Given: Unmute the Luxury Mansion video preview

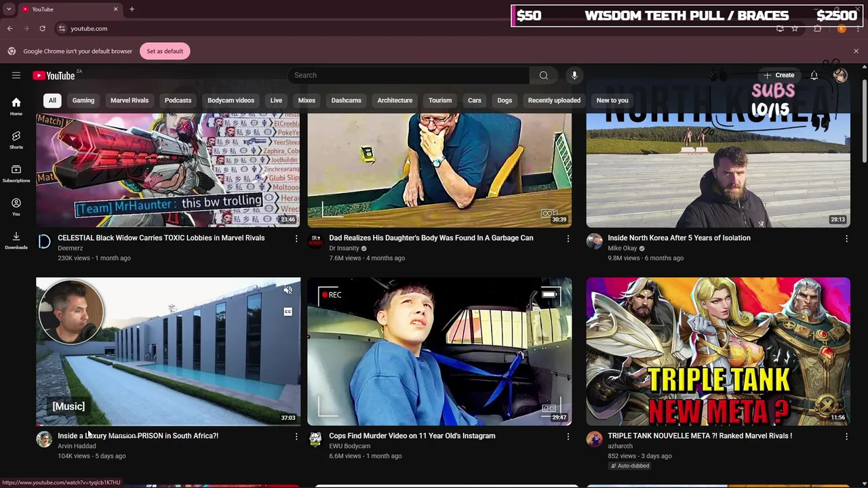Looking at the screenshot, I should (288, 290).
